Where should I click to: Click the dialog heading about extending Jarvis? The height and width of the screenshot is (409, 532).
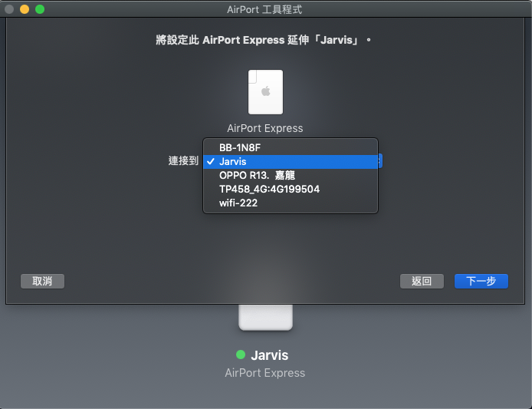pyautogui.click(x=264, y=40)
